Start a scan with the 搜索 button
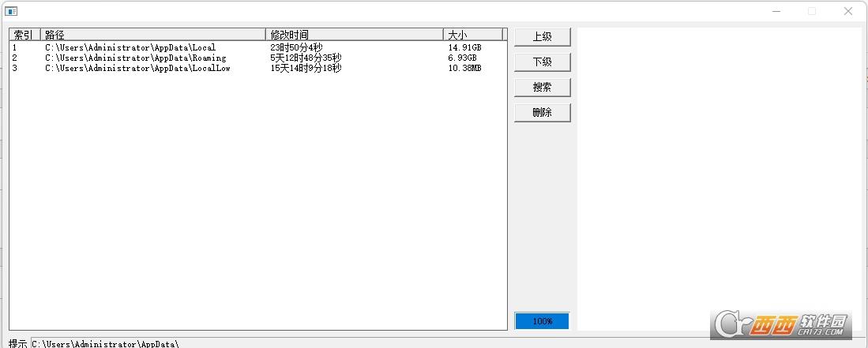Image resolution: width=868 pixels, height=348 pixels. click(542, 88)
